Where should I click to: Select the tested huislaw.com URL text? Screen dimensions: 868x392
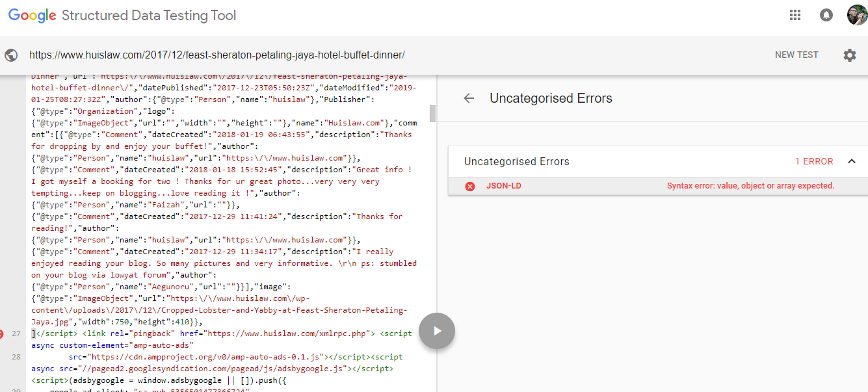click(x=217, y=55)
